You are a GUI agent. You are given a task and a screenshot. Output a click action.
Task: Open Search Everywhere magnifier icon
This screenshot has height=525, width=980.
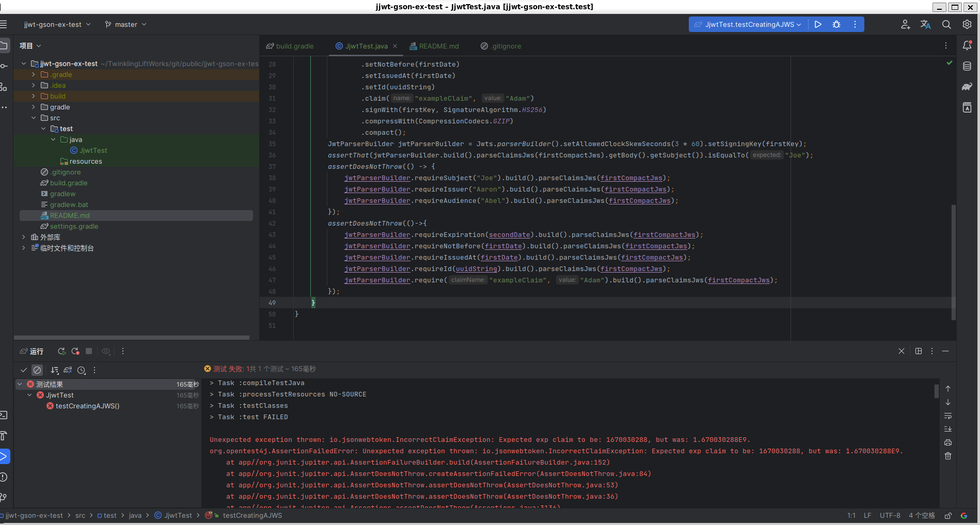[x=946, y=24]
